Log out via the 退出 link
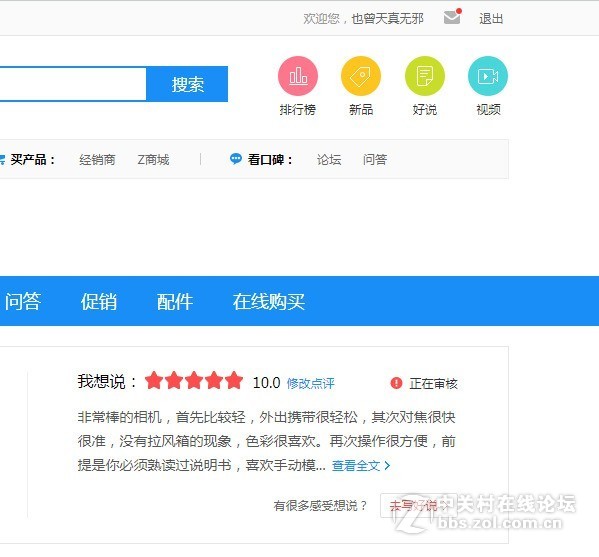The image size is (599, 557). click(x=491, y=18)
